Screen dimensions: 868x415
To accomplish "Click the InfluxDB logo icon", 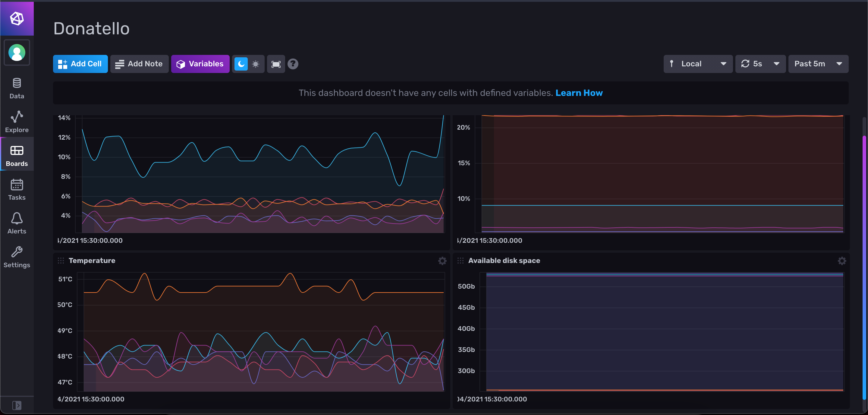I will (17, 18).
